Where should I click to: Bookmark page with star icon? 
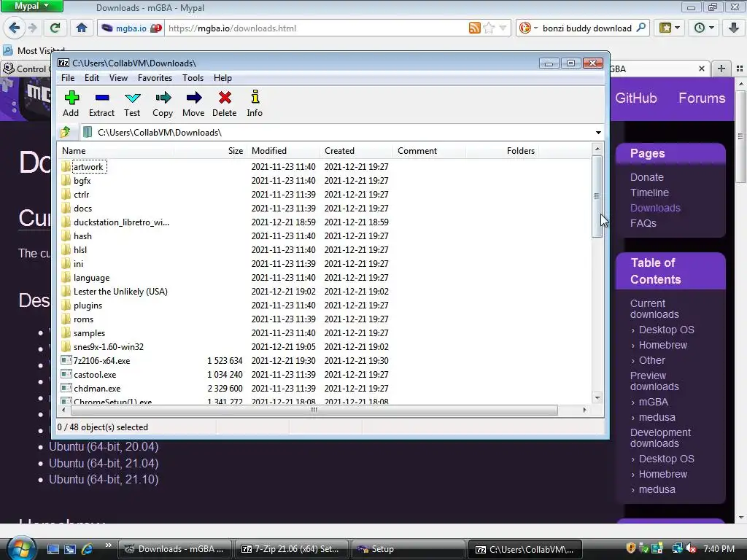tap(489, 28)
